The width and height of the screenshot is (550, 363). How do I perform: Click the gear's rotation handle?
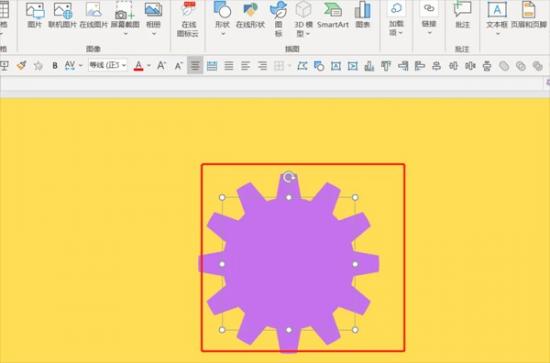tap(288, 177)
